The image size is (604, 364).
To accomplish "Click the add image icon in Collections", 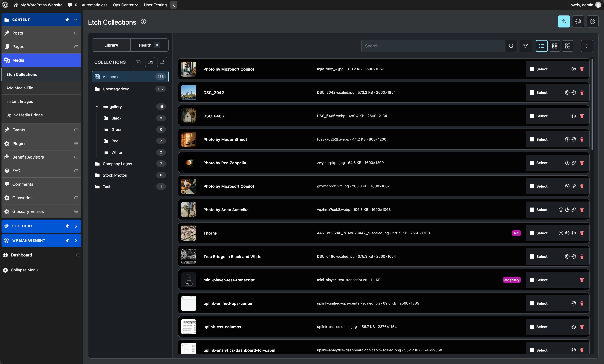I will pos(138,62).
